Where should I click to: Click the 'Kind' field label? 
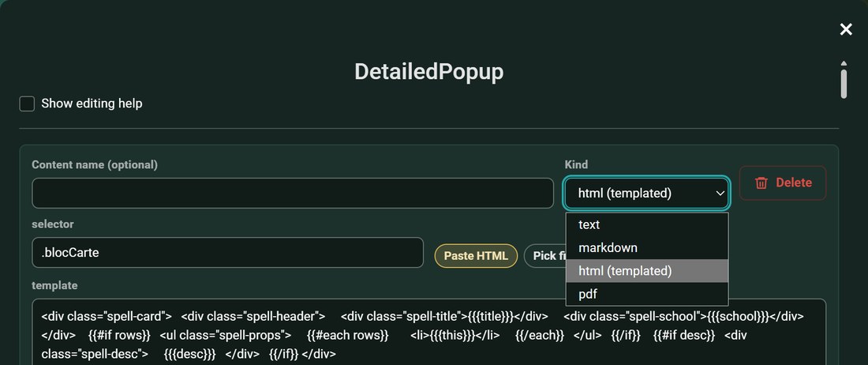click(576, 164)
